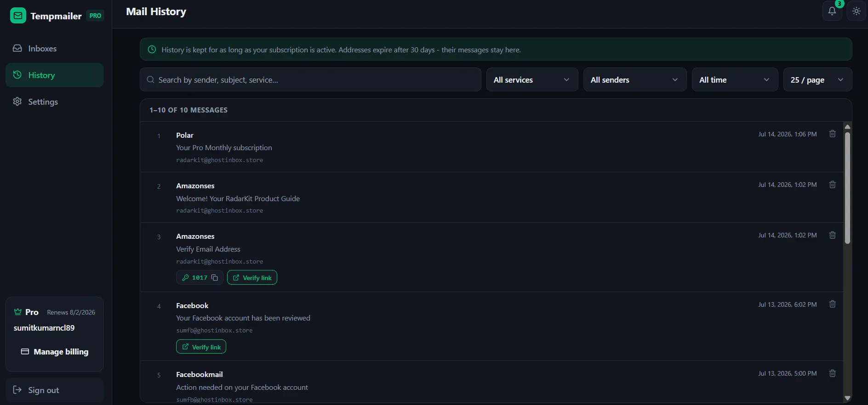Click the search magnifier icon
868x405 pixels.
(150, 80)
